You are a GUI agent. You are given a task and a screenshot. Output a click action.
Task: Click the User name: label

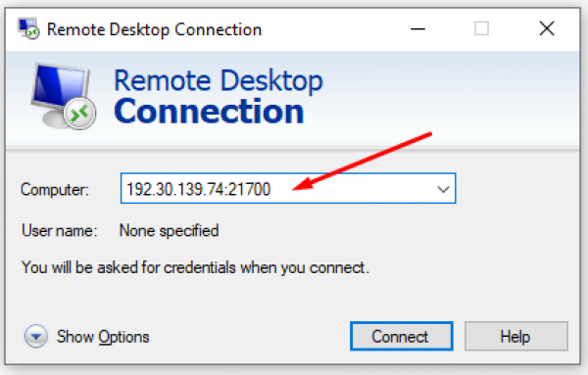[59, 230]
